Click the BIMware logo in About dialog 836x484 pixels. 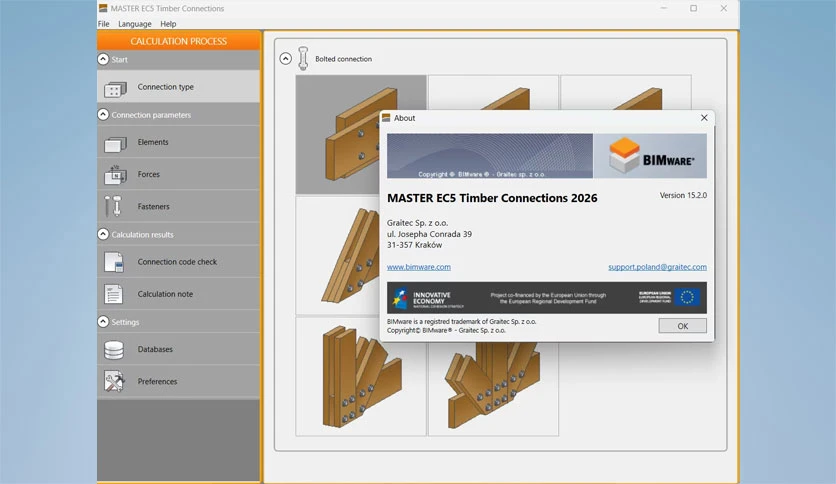[x=650, y=156]
